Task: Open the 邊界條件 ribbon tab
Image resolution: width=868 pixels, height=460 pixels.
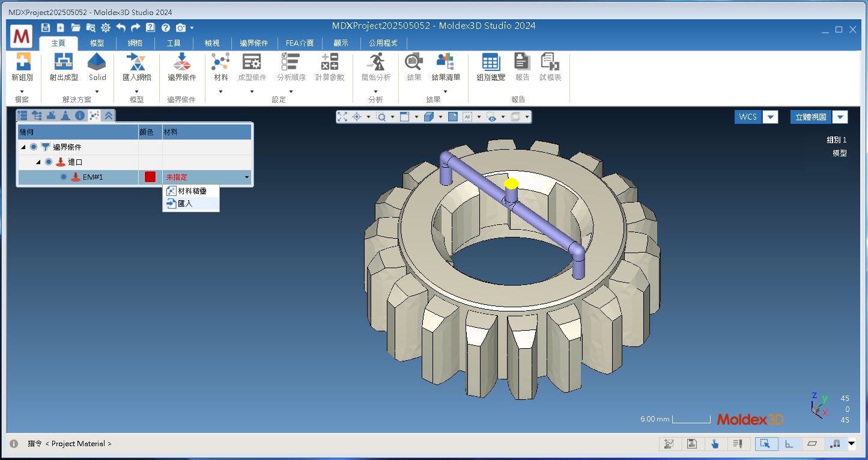Action: 254,43
